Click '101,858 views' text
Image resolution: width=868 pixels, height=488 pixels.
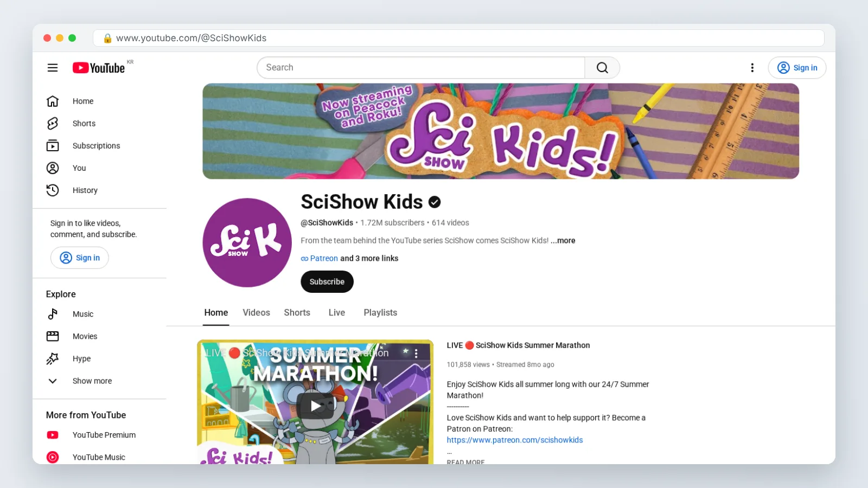tap(468, 365)
